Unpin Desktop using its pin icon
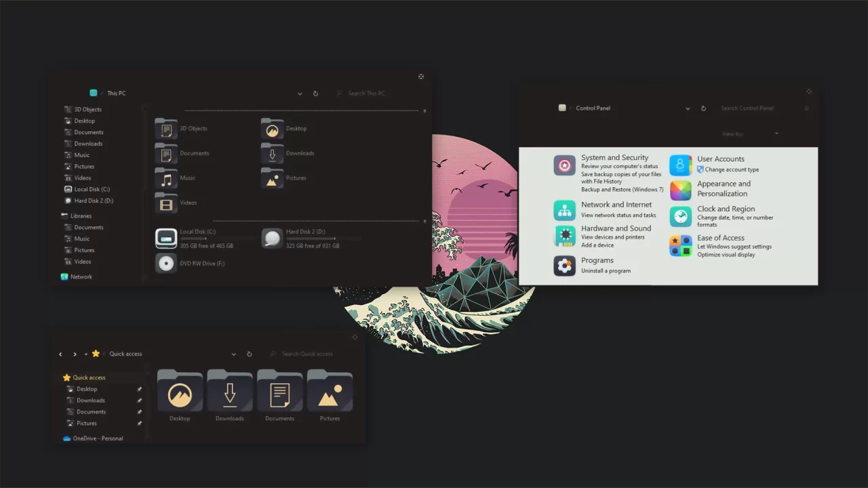Screen dimensions: 868x488 point(140,389)
